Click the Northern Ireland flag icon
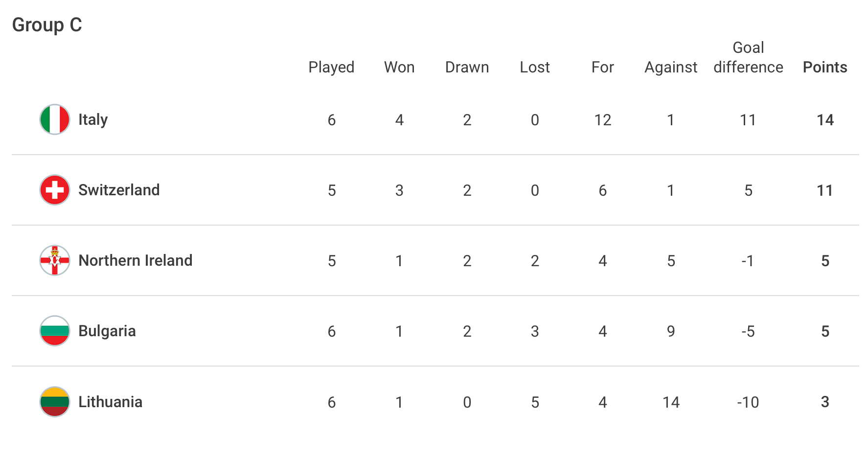The image size is (868, 460). pos(55,260)
